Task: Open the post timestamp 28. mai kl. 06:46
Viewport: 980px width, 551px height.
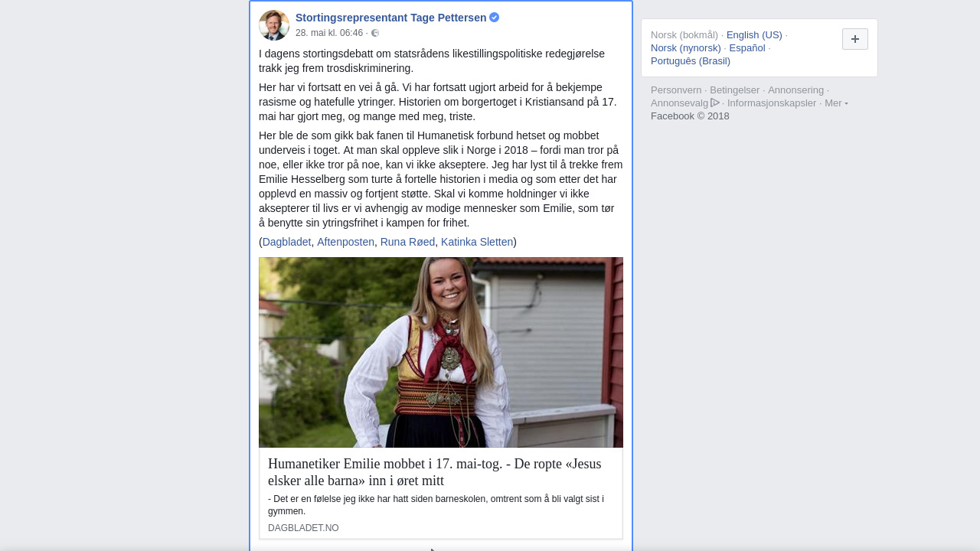Action: [x=329, y=33]
